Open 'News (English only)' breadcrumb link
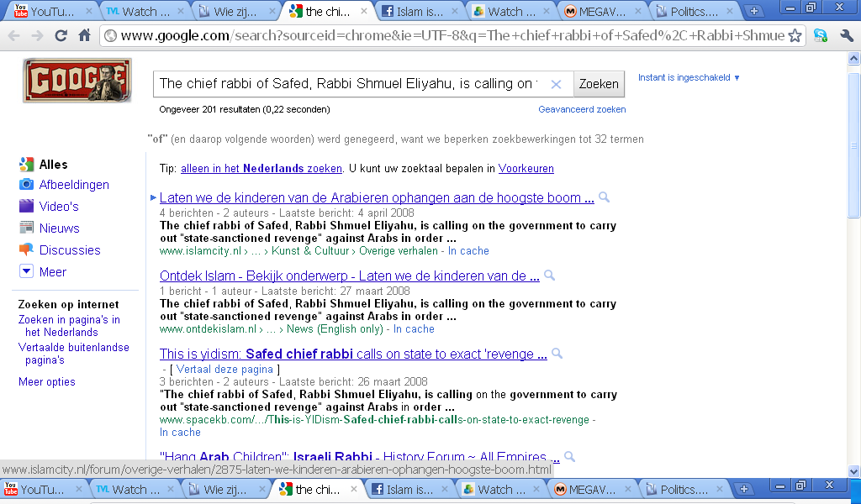 point(335,329)
